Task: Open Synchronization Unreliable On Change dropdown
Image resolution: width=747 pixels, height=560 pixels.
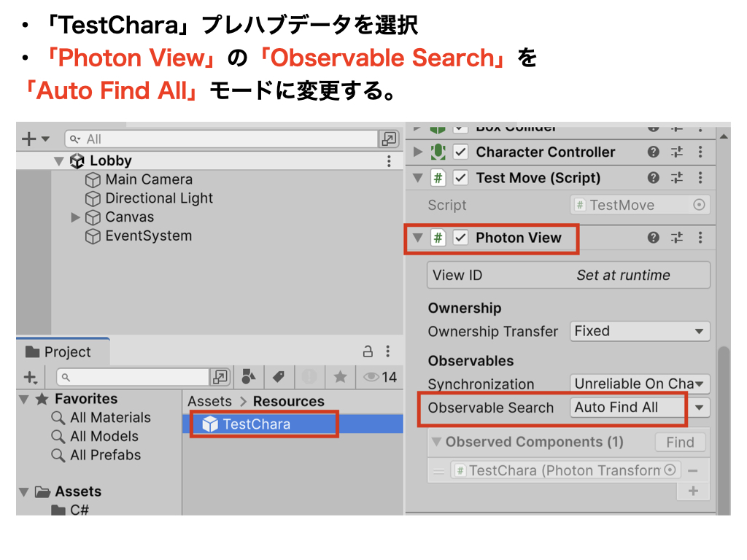Action: pos(640,384)
